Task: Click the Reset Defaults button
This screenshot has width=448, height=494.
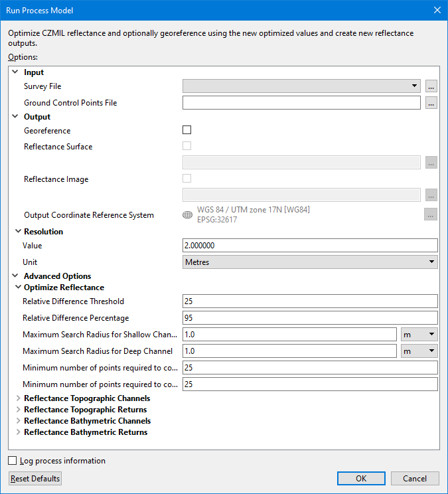Action: click(x=35, y=479)
